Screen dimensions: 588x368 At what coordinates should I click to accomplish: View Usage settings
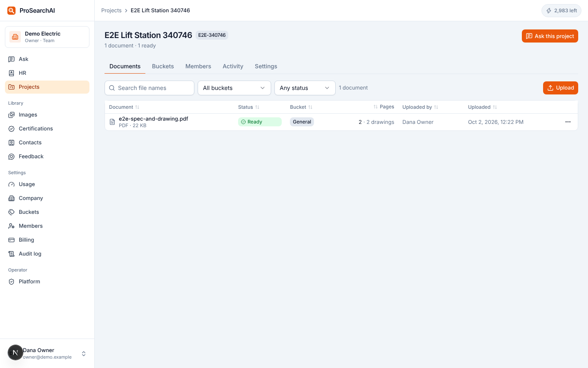click(47, 184)
